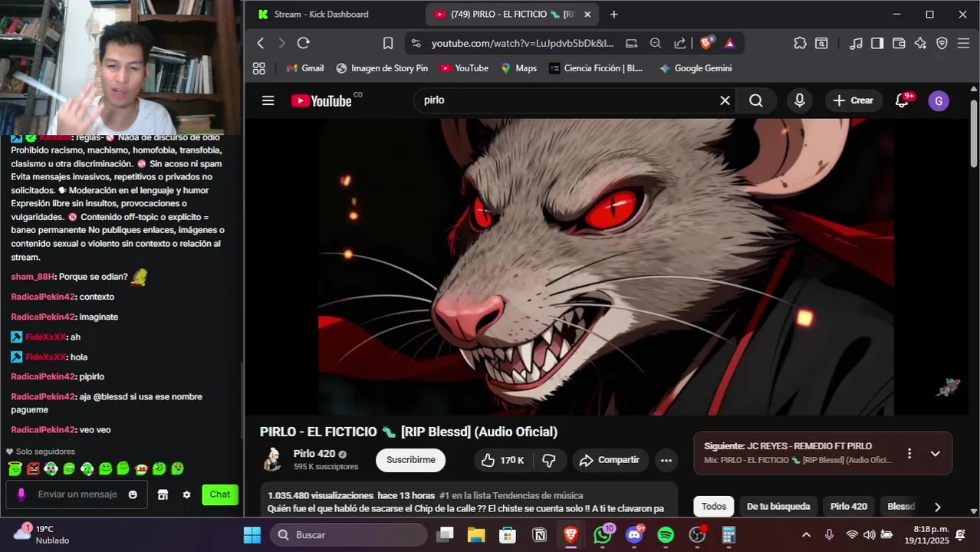Open the share page icon in address bar

click(x=679, y=44)
